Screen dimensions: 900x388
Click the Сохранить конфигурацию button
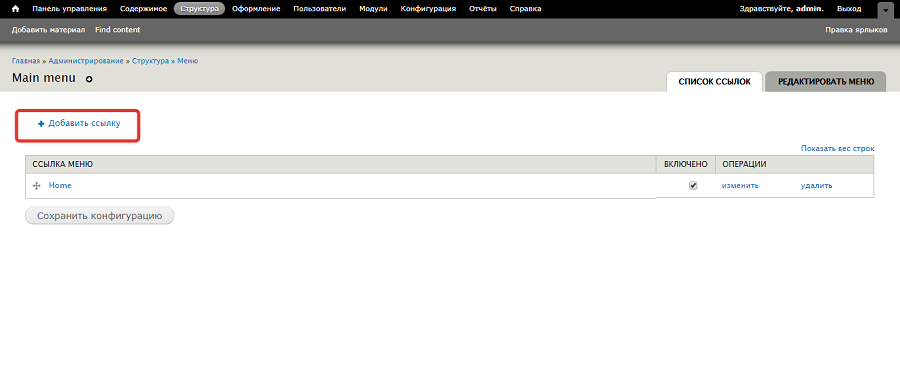[x=99, y=216]
